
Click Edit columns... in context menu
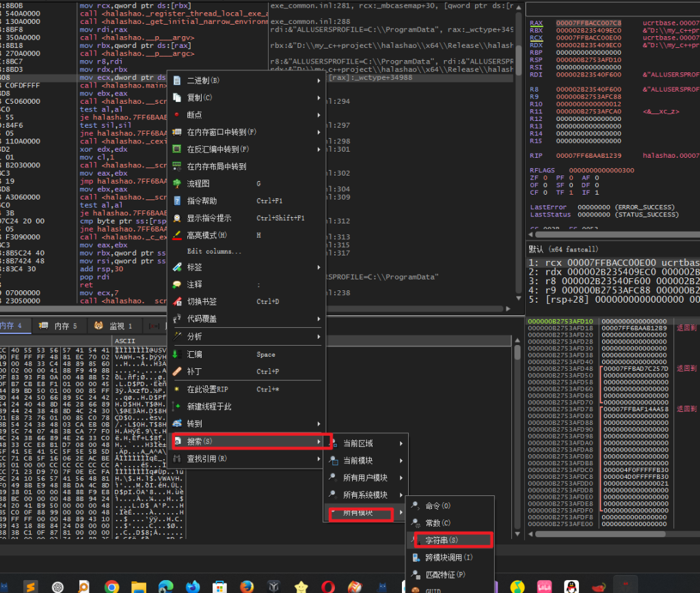[x=214, y=251]
